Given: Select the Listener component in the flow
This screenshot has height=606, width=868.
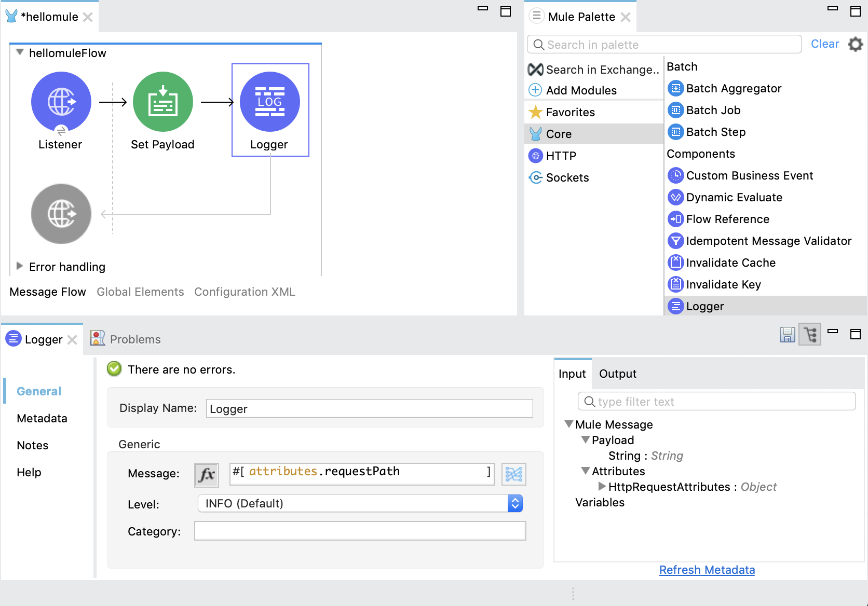Looking at the screenshot, I should tap(61, 102).
